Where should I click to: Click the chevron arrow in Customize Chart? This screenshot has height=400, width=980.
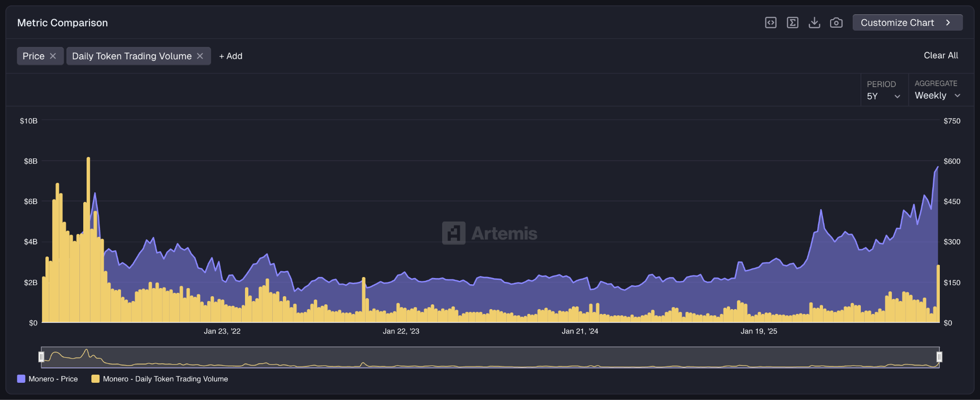point(948,22)
